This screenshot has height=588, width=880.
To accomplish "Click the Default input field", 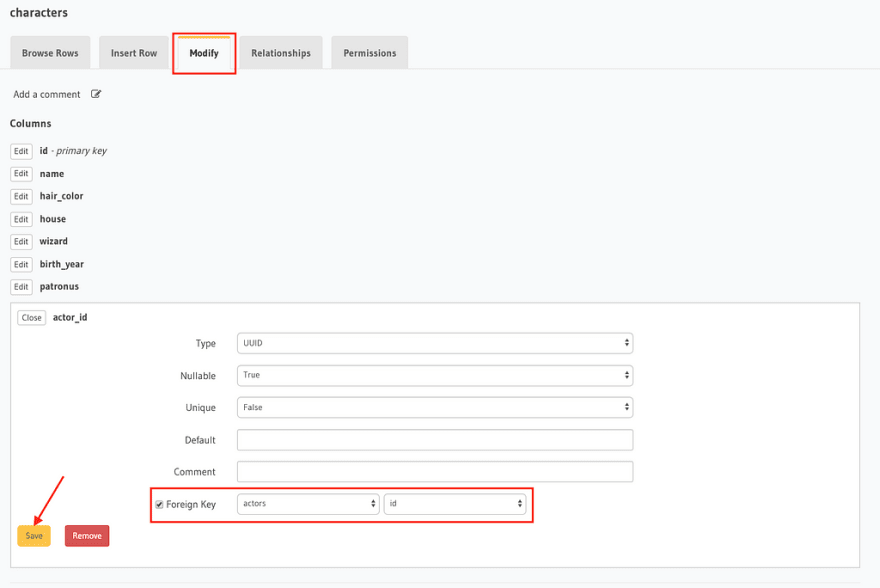I will 435,440.
